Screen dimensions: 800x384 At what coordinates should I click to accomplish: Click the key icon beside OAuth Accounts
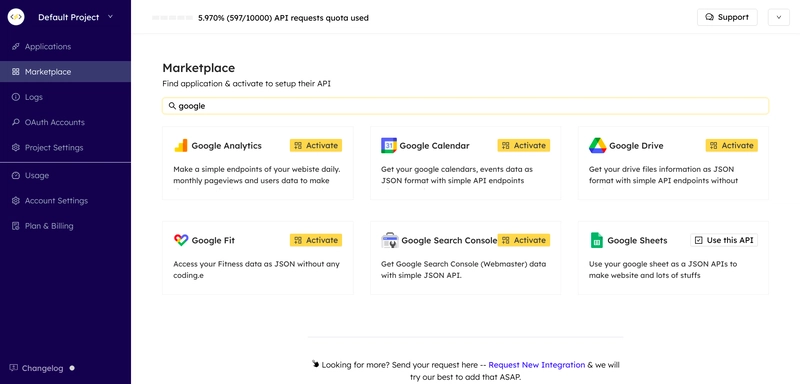coord(16,122)
